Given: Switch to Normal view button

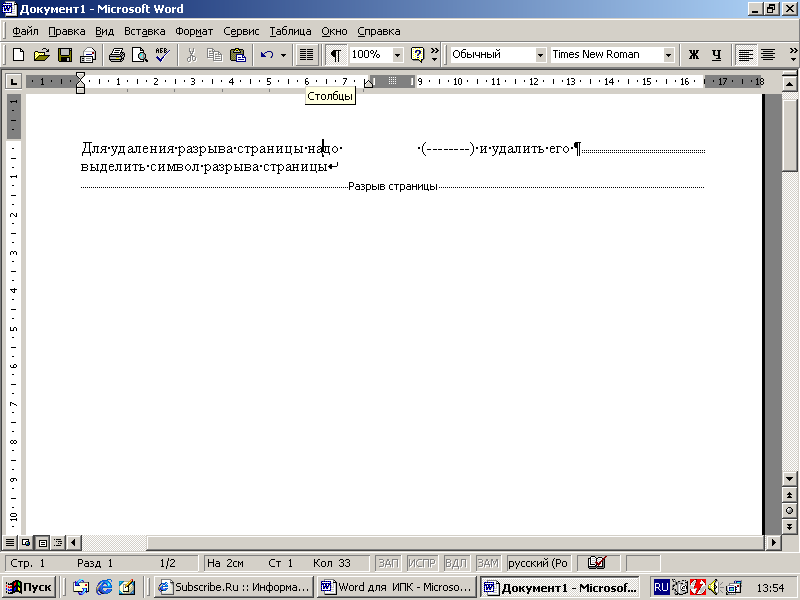Looking at the screenshot, I should [x=10, y=542].
